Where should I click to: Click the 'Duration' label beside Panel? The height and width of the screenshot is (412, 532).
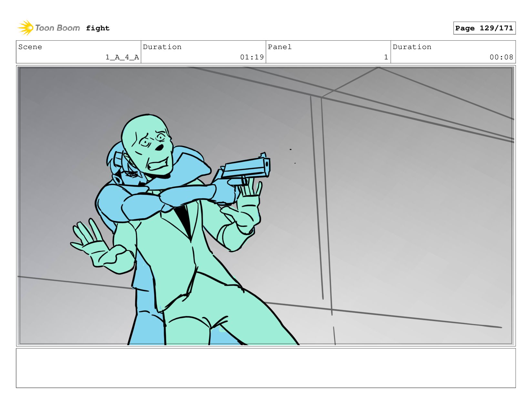pyautogui.click(x=412, y=47)
